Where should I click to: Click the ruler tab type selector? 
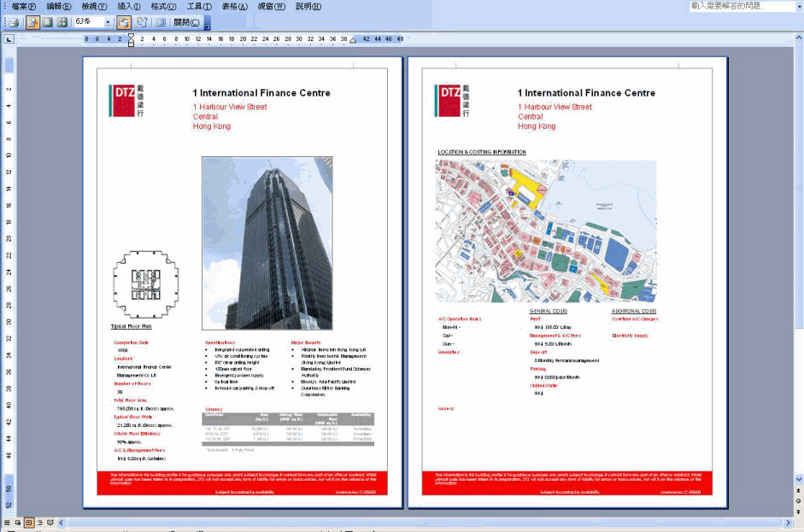click(x=9, y=39)
